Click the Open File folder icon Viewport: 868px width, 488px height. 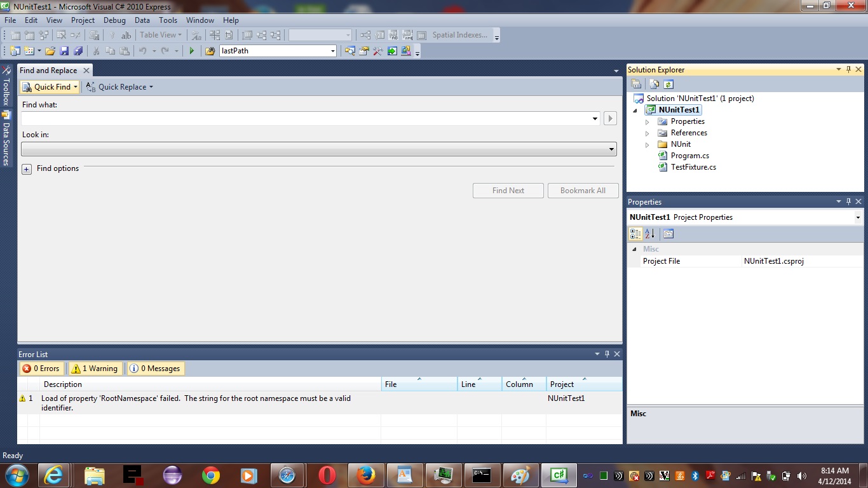pos(50,51)
